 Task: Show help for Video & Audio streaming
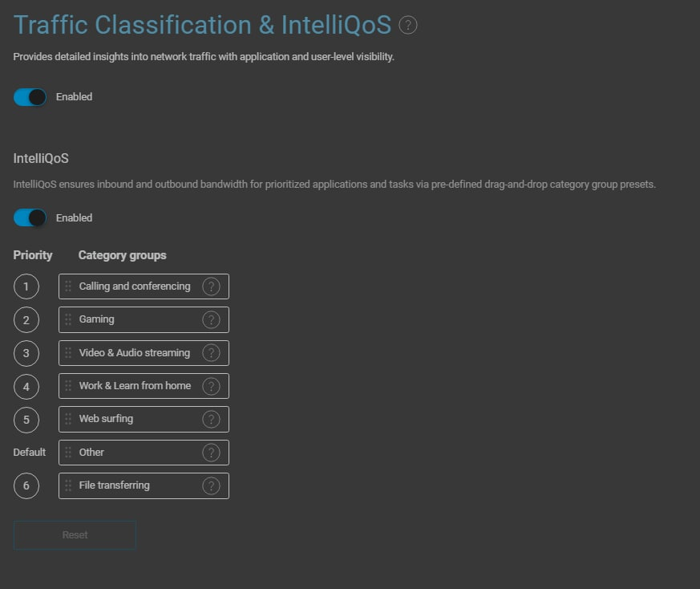(211, 353)
